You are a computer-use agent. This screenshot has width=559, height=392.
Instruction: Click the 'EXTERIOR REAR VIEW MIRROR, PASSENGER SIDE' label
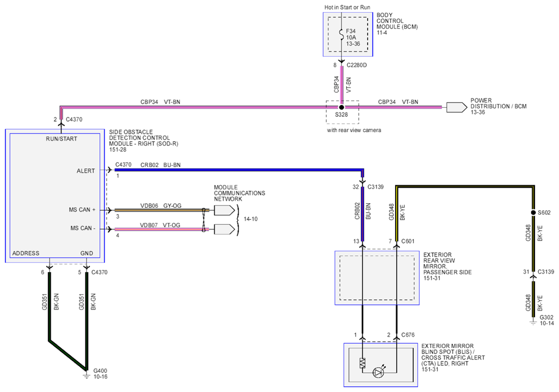coord(448,263)
